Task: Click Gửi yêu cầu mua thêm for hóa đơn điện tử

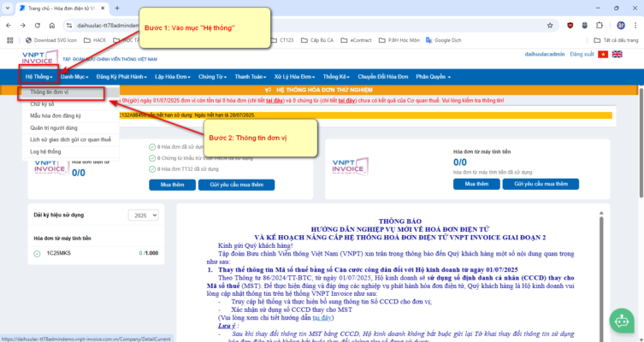Action: point(237,185)
